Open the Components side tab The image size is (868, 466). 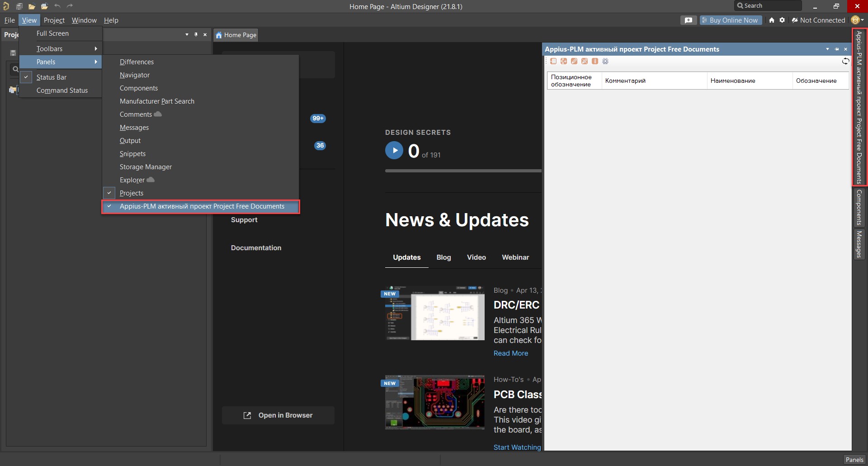[859, 207]
